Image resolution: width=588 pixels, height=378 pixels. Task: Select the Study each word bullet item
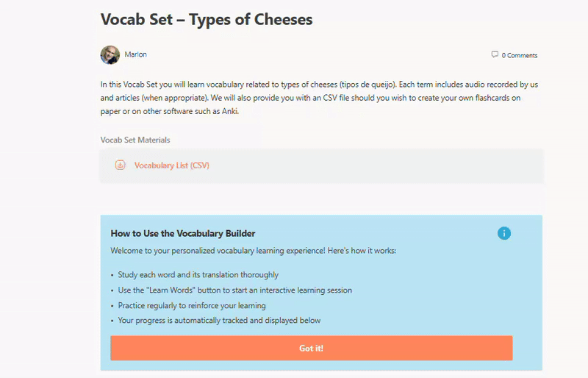(198, 275)
